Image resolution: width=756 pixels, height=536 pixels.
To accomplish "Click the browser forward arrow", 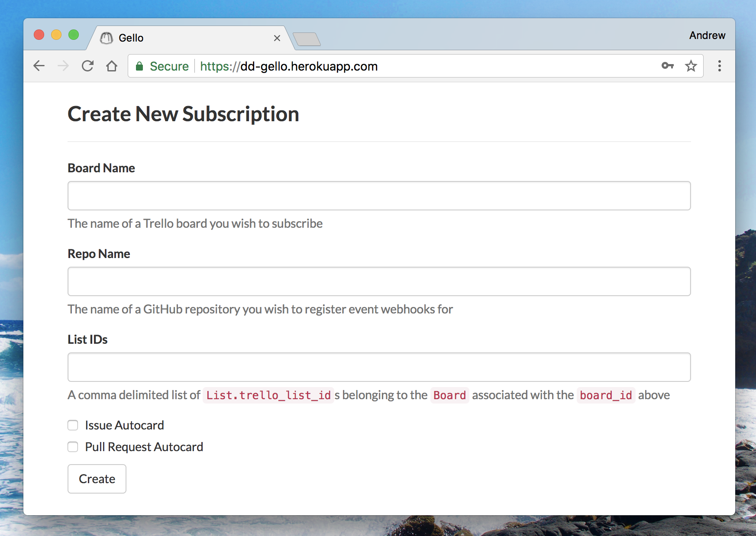I will [x=63, y=66].
